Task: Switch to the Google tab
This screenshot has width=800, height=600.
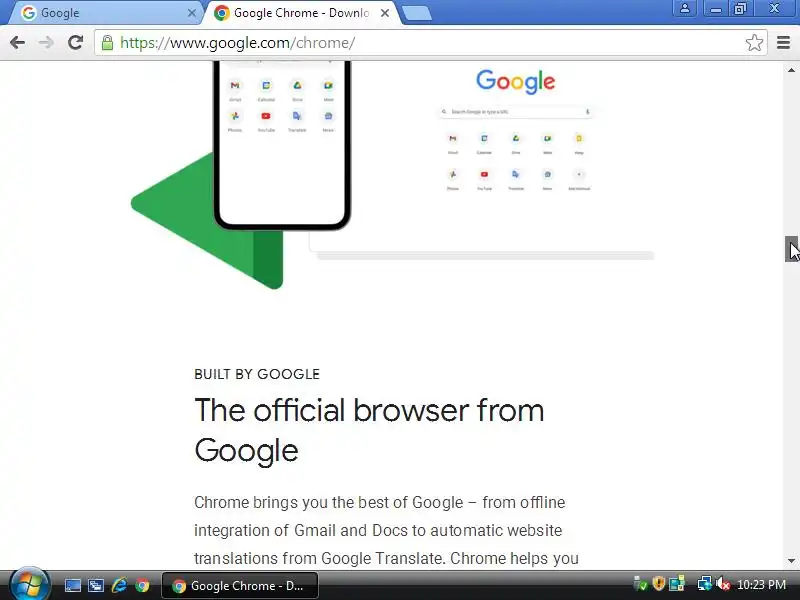Action: [107, 13]
